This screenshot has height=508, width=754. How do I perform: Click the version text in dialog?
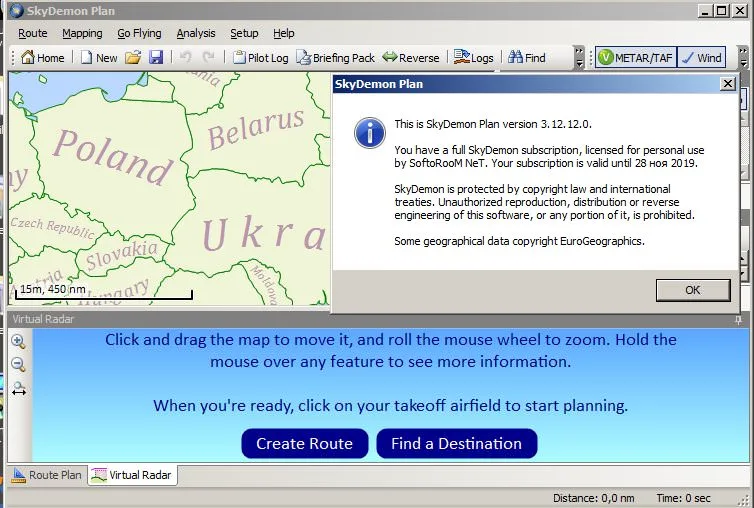tap(493, 124)
